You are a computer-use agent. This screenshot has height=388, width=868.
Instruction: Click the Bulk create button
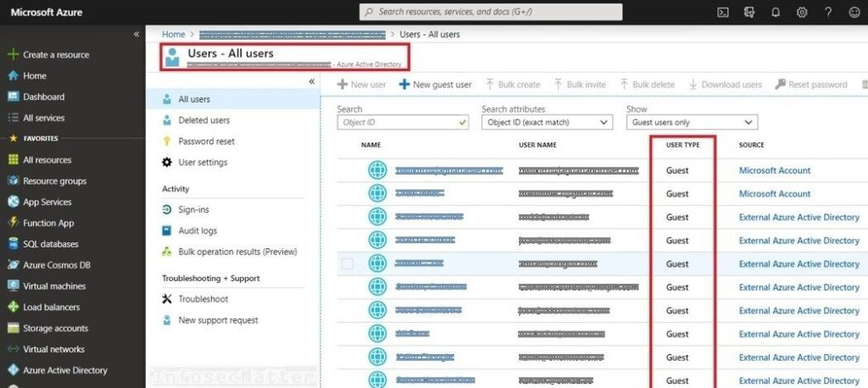pyautogui.click(x=513, y=85)
